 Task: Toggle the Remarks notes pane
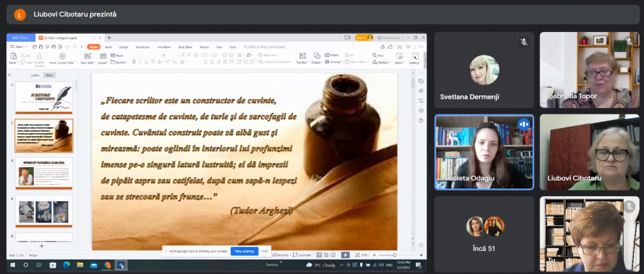[x=282, y=255]
